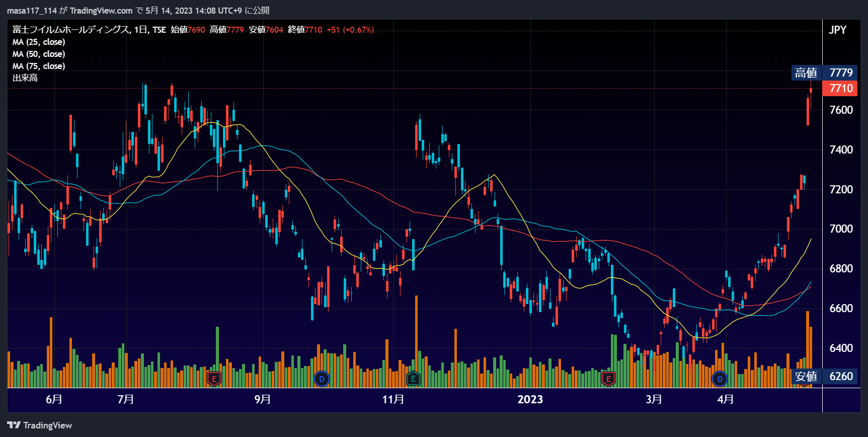Select the MA (75, close) indicator legend
The height and width of the screenshot is (437, 868).
point(39,66)
